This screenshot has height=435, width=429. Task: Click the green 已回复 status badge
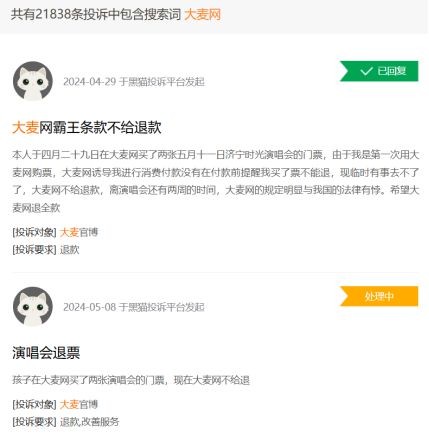point(379,71)
